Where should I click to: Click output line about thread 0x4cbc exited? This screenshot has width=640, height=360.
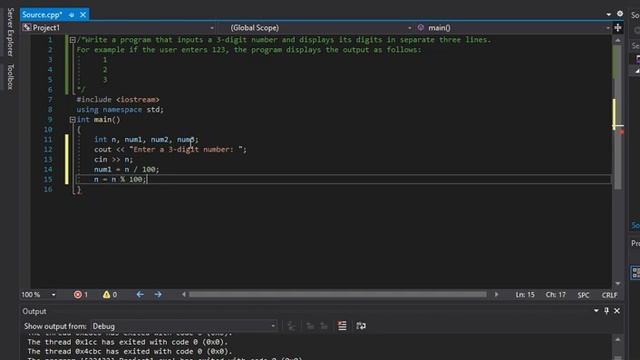pos(130,351)
